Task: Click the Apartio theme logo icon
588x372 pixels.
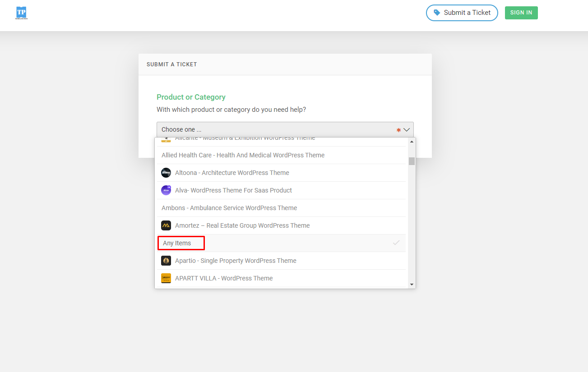Action: (x=166, y=261)
